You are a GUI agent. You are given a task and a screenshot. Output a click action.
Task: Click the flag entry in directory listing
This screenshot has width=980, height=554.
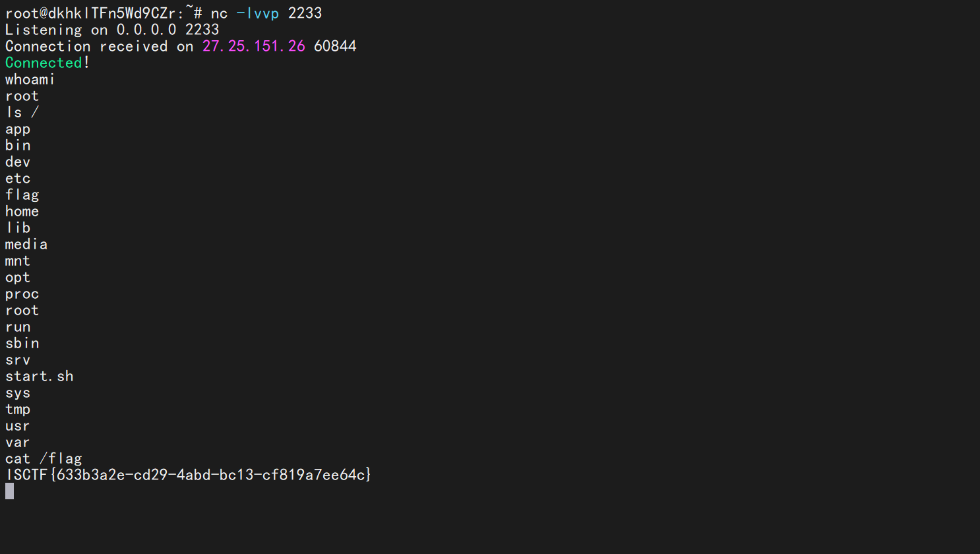point(22,195)
